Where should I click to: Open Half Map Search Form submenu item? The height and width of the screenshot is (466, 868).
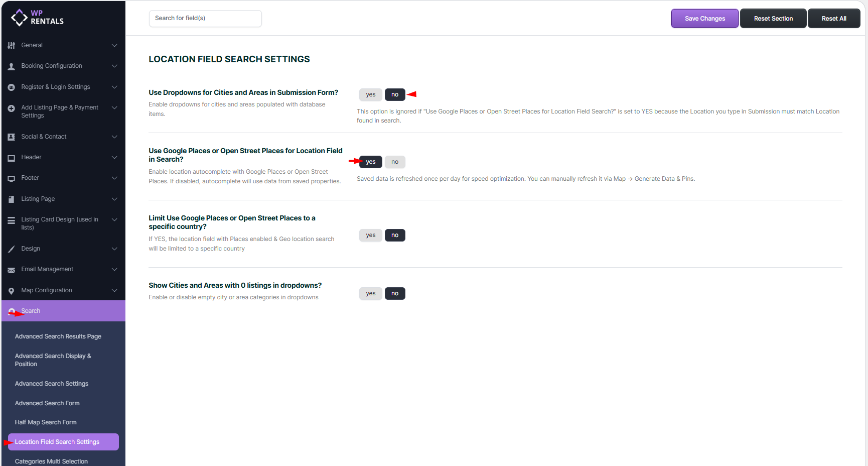pyautogui.click(x=46, y=422)
